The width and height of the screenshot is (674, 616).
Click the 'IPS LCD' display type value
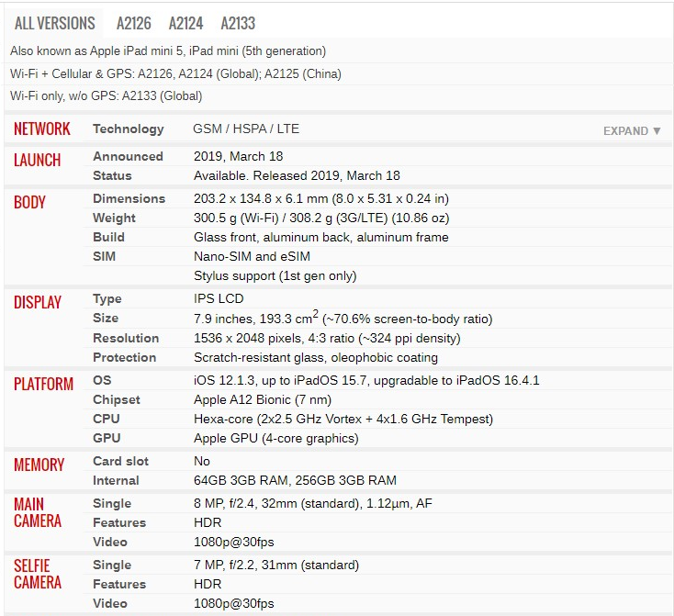pyautogui.click(x=219, y=298)
